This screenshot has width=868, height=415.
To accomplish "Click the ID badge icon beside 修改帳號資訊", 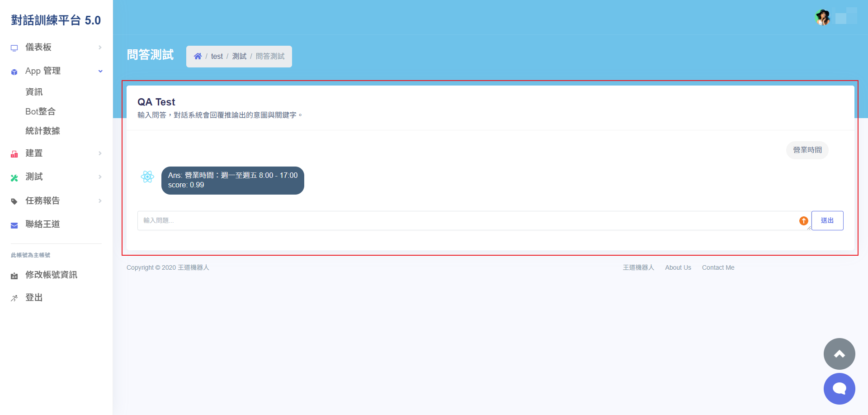I will click(x=14, y=276).
